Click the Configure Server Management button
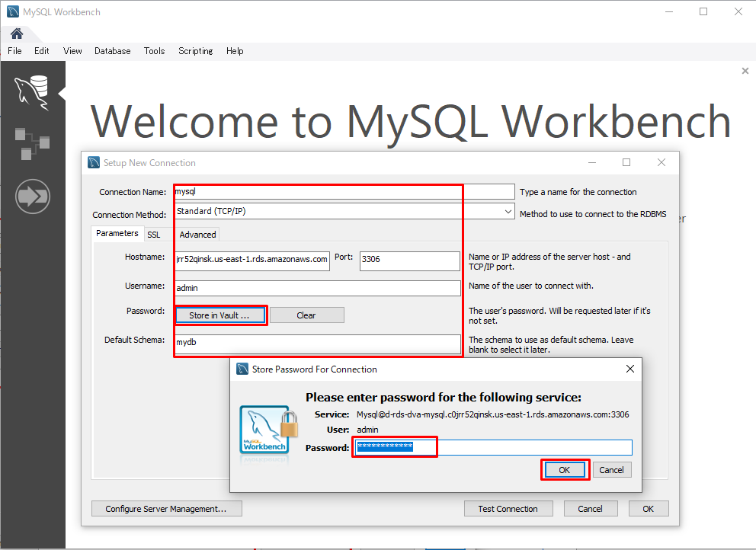756x550 pixels. (166, 509)
